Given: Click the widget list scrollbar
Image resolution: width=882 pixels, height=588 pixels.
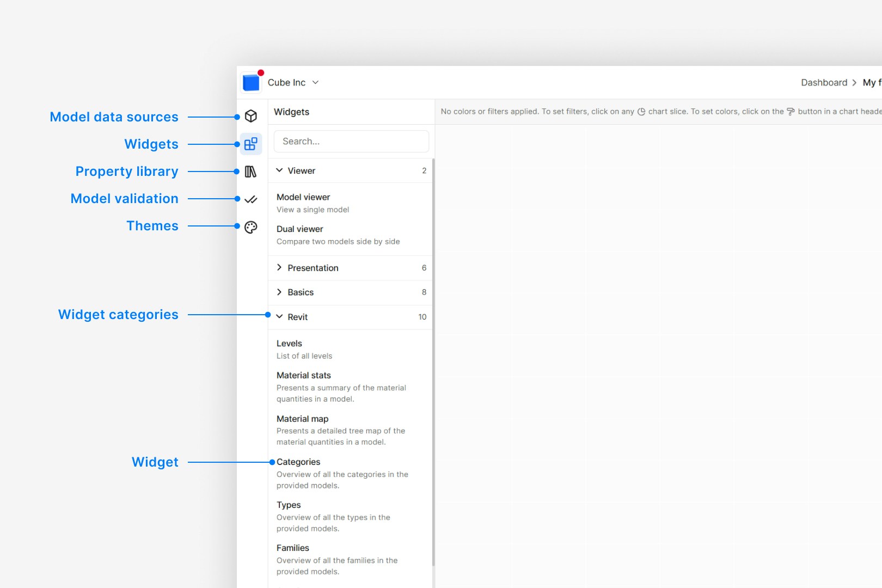Looking at the screenshot, I should pyautogui.click(x=433, y=362).
